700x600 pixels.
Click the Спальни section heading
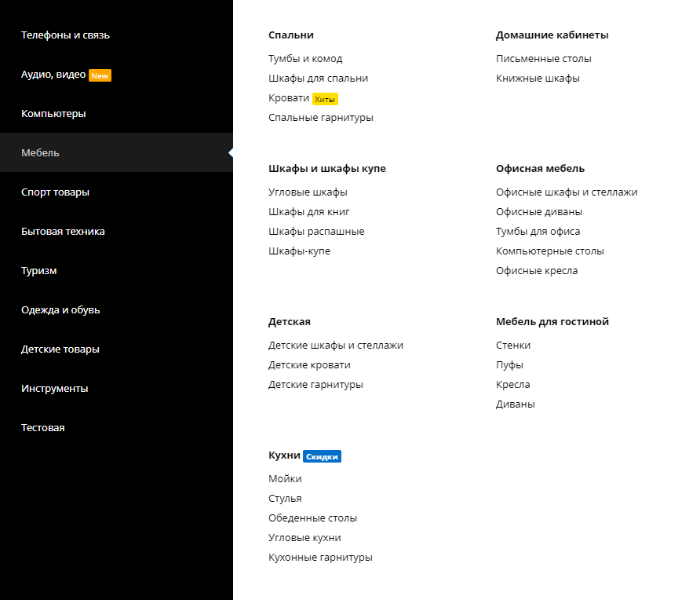[x=290, y=35]
